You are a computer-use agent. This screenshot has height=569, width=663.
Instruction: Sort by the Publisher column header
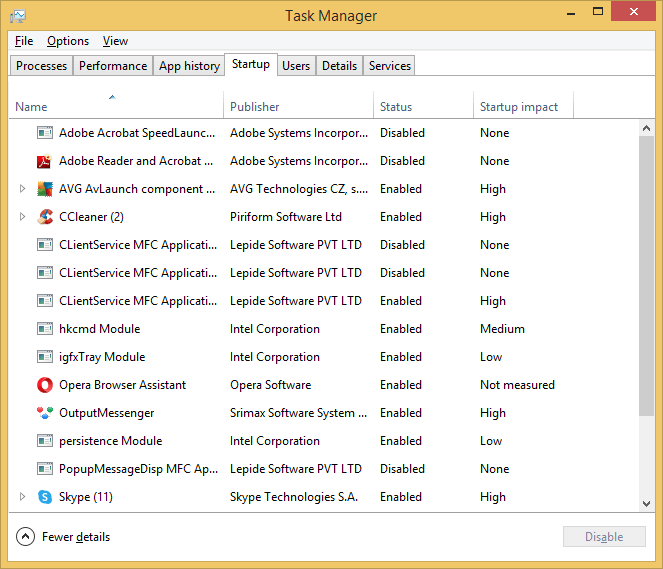pos(299,105)
